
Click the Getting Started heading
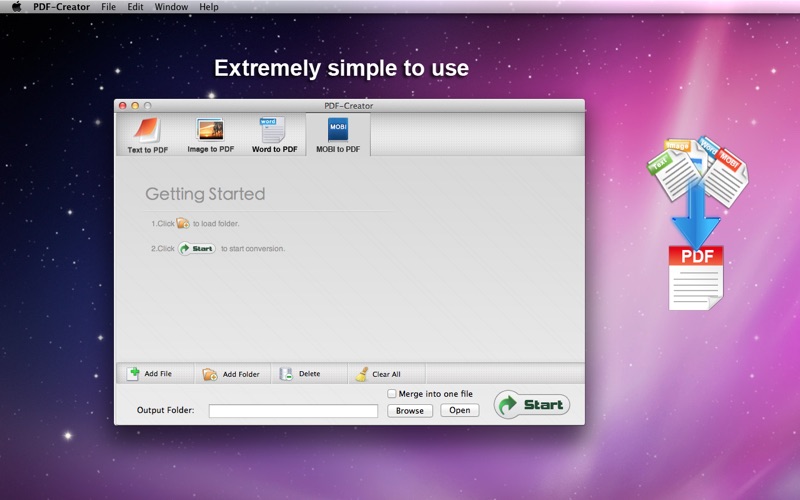tap(205, 194)
